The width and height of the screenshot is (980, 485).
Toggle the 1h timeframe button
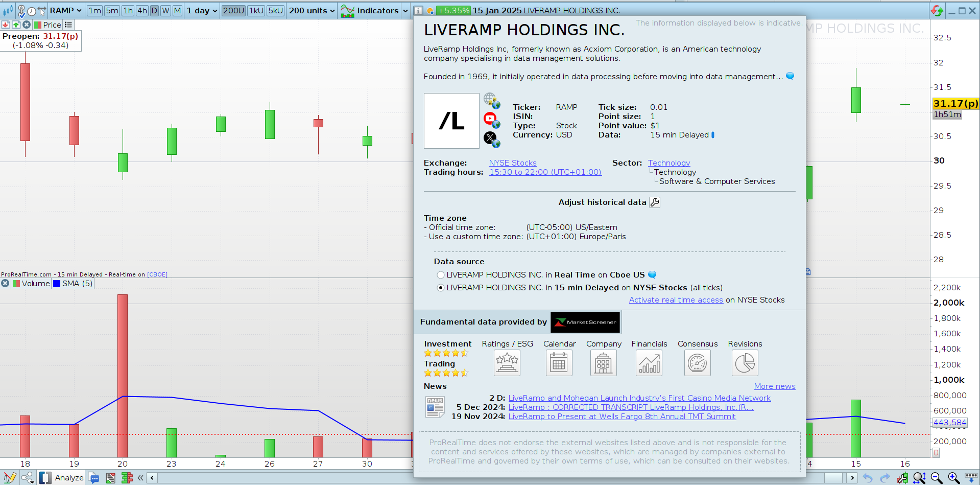click(128, 11)
